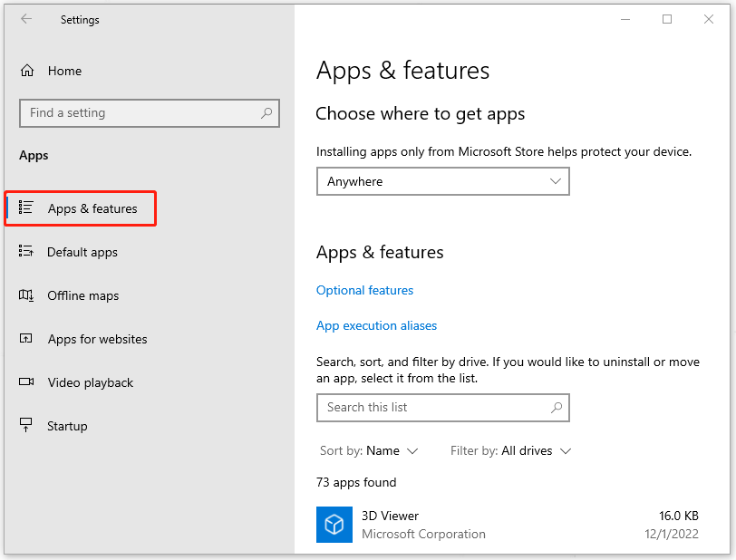Open Optional features
The height and width of the screenshot is (560, 736).
point(364,290)
